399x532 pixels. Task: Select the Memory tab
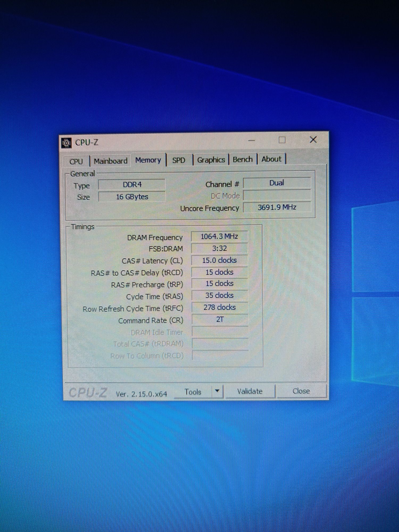click(148, 160)
